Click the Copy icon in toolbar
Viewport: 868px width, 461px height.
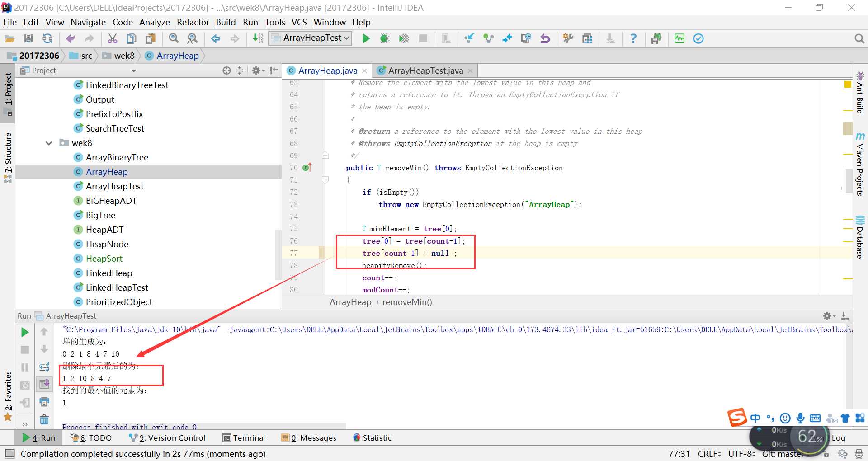132,39
